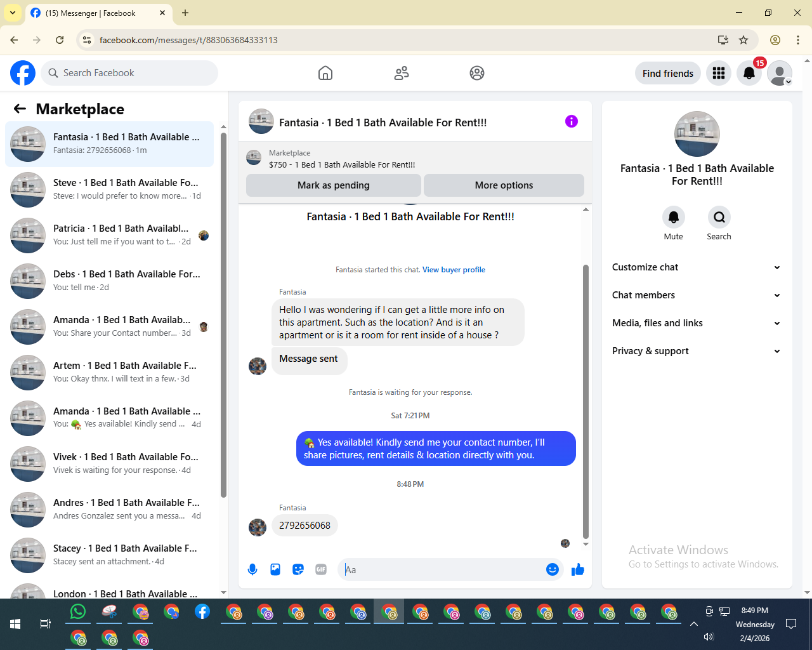Open the emoji picker smiley icon
Screen dimensions: 812x650
553,569
